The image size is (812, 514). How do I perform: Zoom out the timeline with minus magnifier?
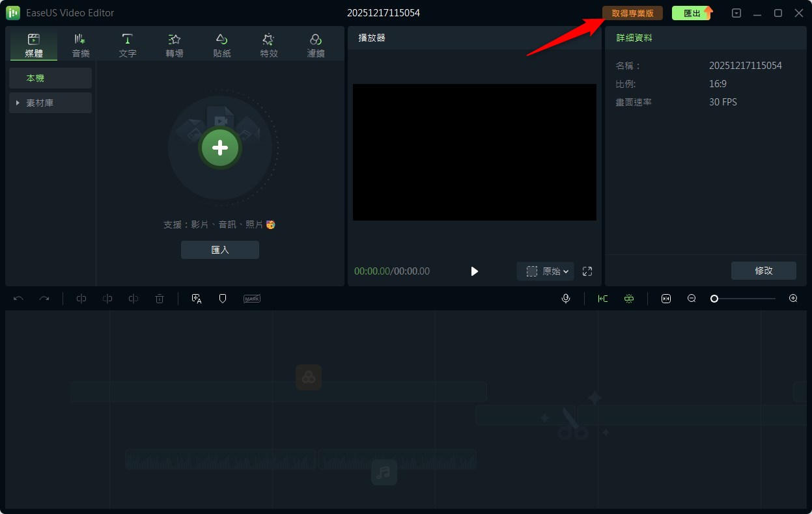tap(692, 299)
